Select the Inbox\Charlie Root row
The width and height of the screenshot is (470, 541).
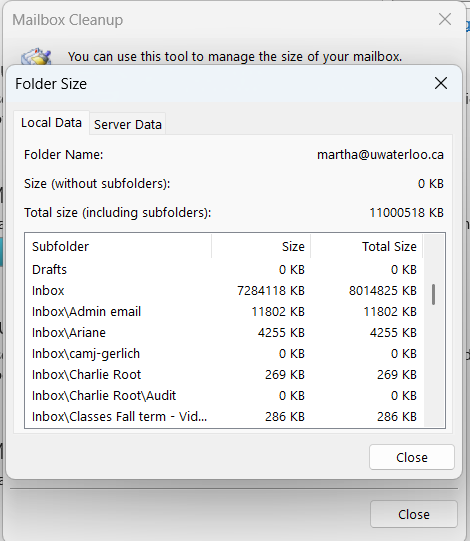224,375
